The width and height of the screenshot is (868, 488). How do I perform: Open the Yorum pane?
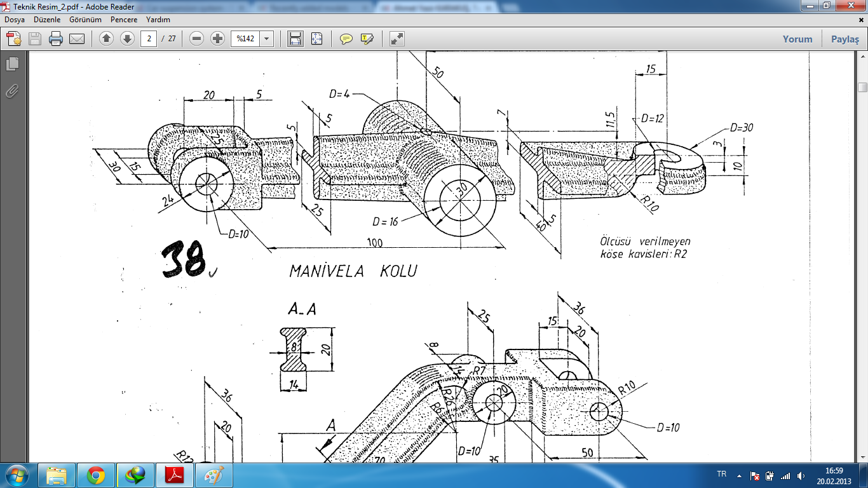[x=797, y=39]
